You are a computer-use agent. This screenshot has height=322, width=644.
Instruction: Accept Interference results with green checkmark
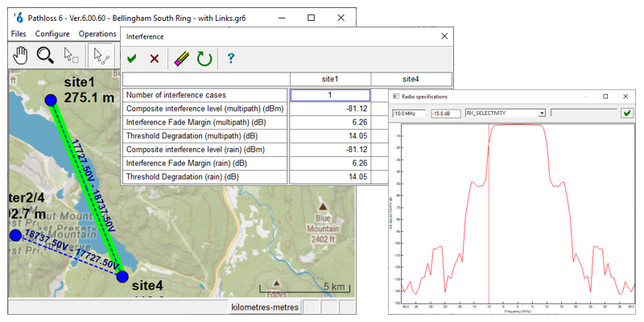click(132, 58)
